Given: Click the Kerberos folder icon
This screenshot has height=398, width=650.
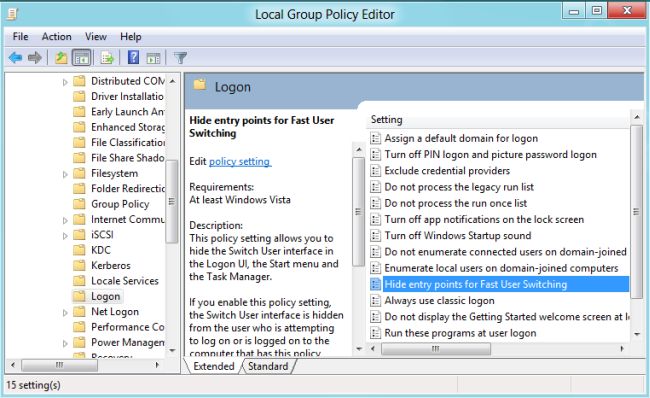Looking at the screenshot, I should (x=79, y=265).
